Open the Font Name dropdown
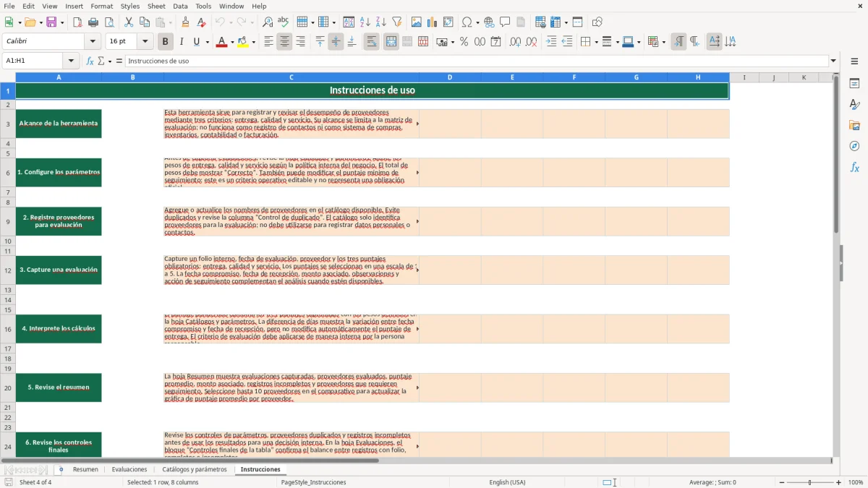This screenshot has width=868, height=488. [93, 42]
